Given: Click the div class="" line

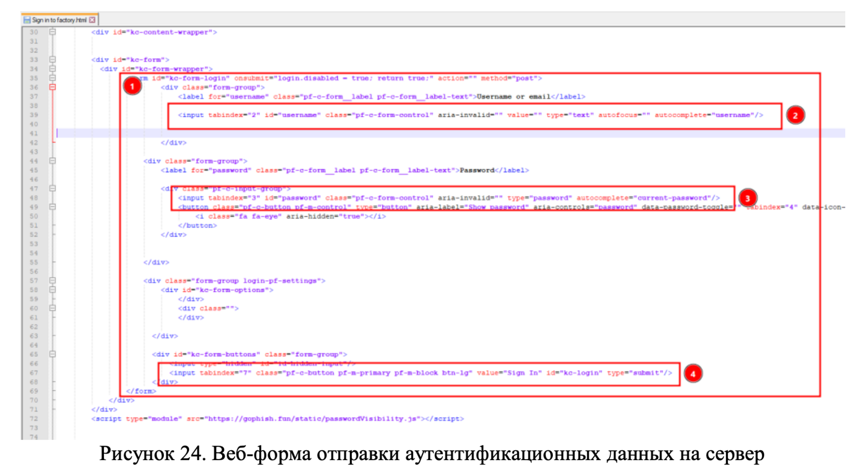Looking at the screenshot, I should (208, 308).
